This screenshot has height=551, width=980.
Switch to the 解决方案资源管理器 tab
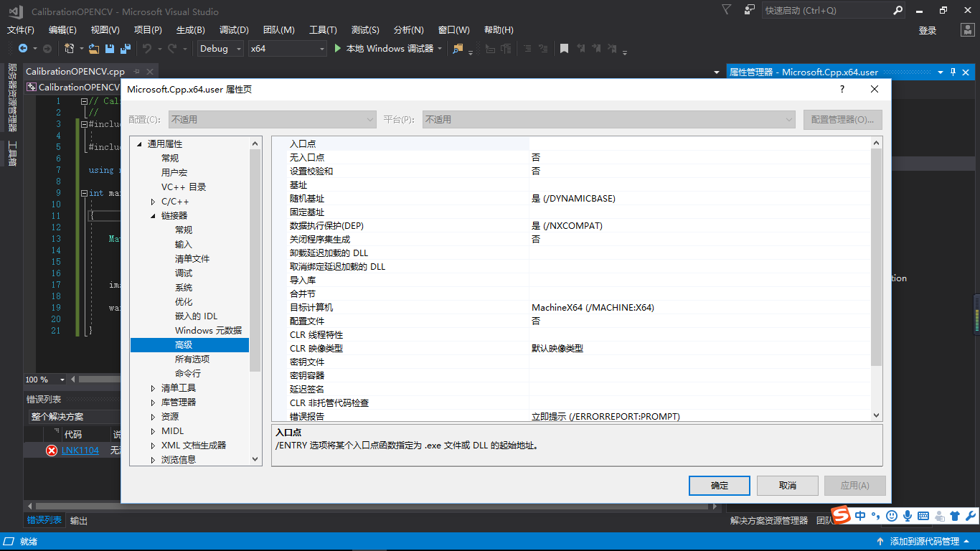click(769, 521)
